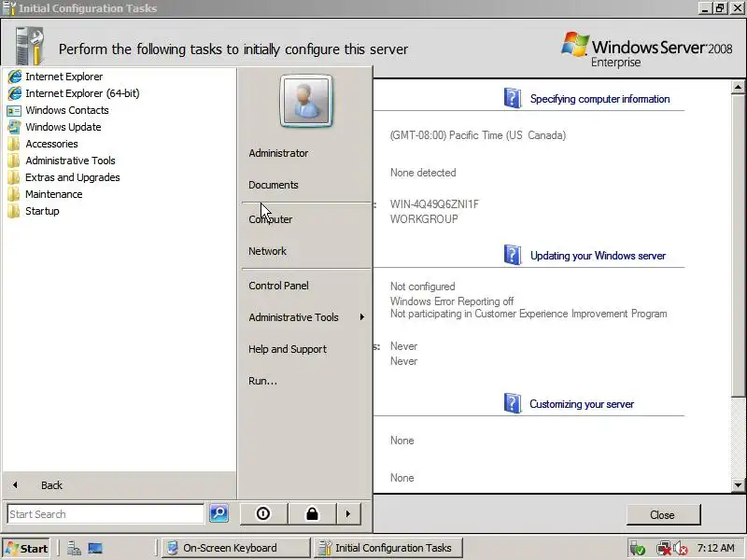Click the search magnifier button
Viewport: 747px width, 560px height.
(x=219, y=513)
